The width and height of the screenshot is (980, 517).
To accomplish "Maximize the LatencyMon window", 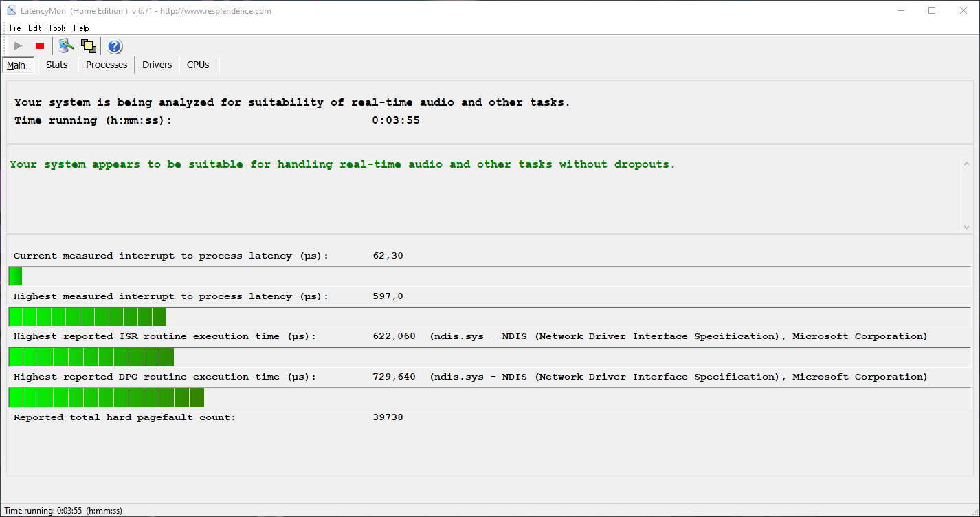I will pos(932,10).
